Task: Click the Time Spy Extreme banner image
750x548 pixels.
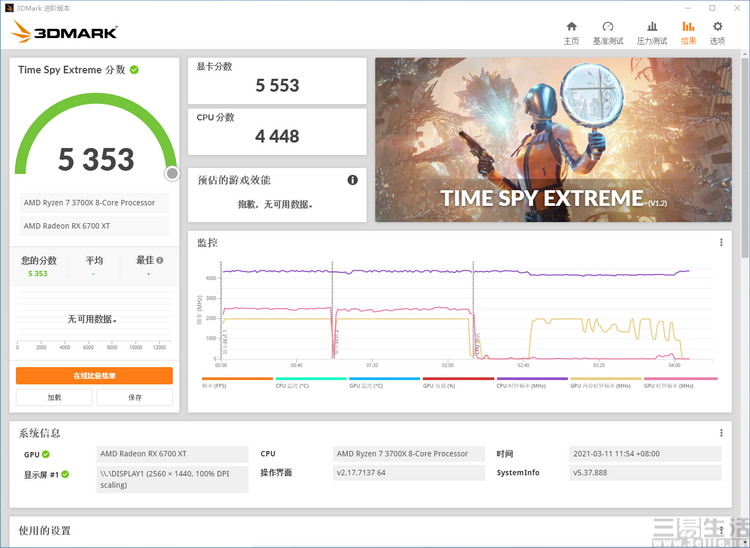Action: pyautogui.click(x=553, y=140)
